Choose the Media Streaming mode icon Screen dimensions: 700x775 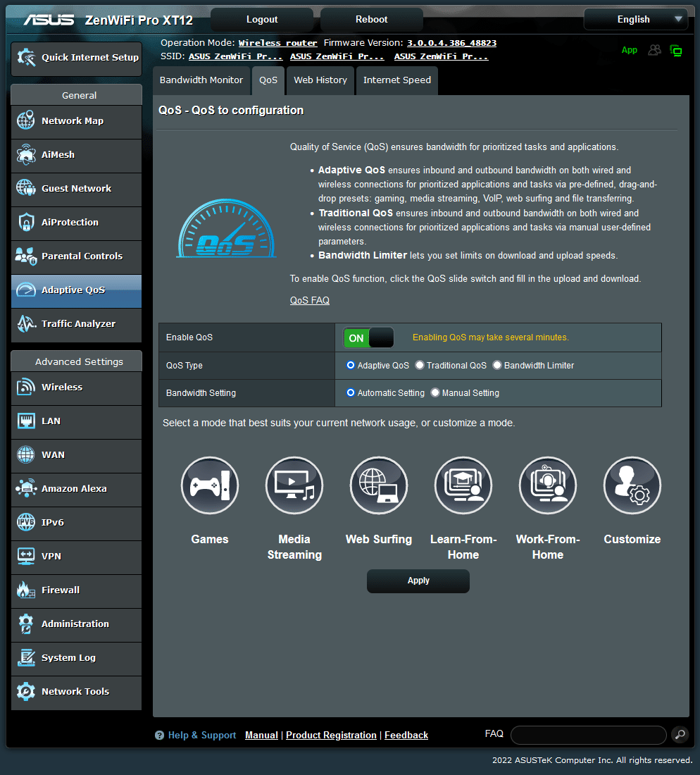pyautogui.click(x=294, y=485)
